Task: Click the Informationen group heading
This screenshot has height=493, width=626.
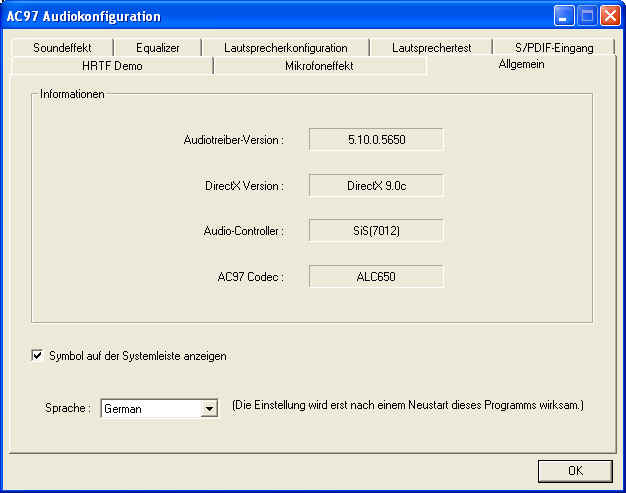Action: click(72, 94)
